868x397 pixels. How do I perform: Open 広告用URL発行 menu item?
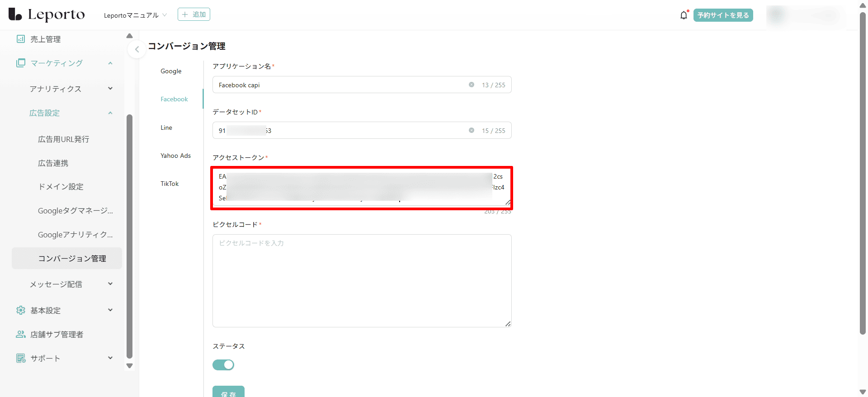[x=64, y=139]
